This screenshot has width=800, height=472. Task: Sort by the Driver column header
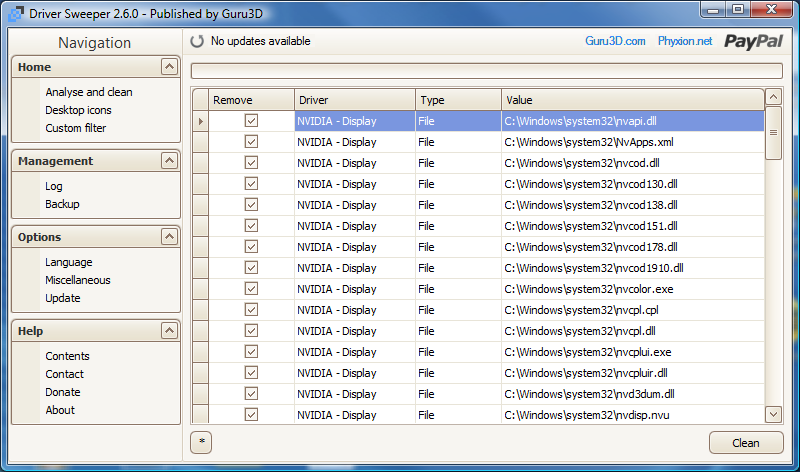[355, 100]
